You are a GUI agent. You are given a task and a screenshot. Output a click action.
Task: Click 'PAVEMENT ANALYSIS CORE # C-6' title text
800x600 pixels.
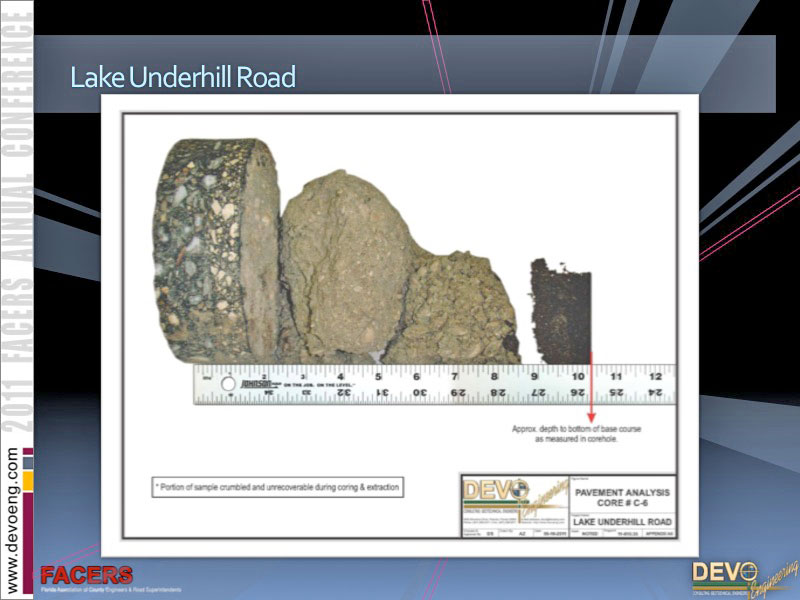click(x=622, y=498)
